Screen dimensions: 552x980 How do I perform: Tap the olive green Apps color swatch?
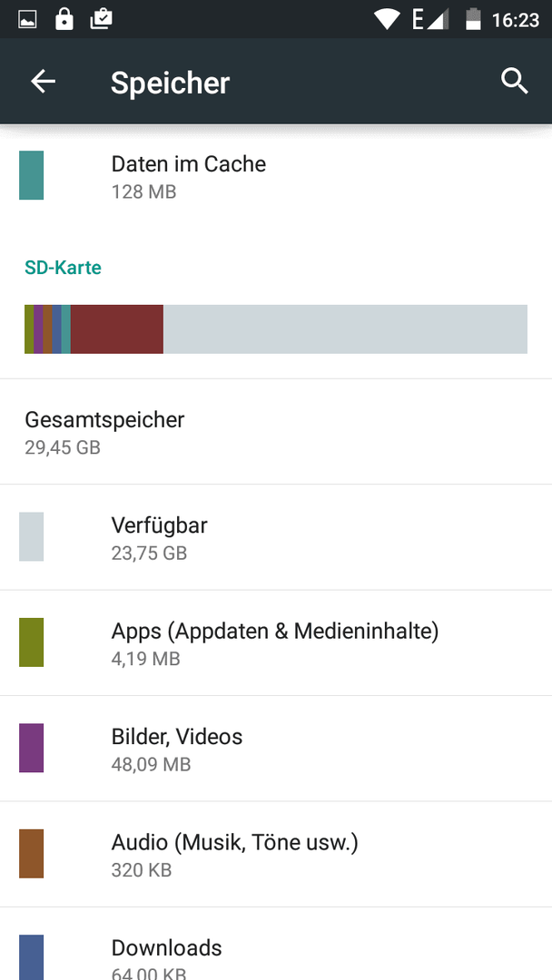click(x=31, y=642)
